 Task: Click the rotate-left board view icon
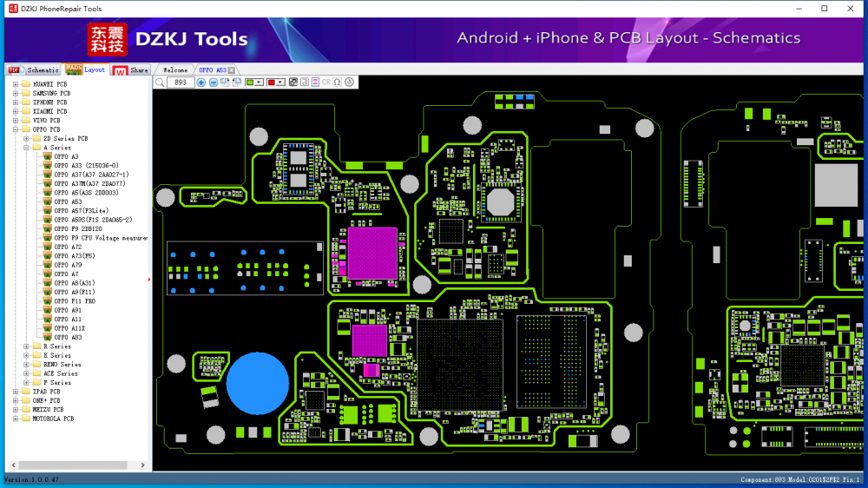(237, 82)
